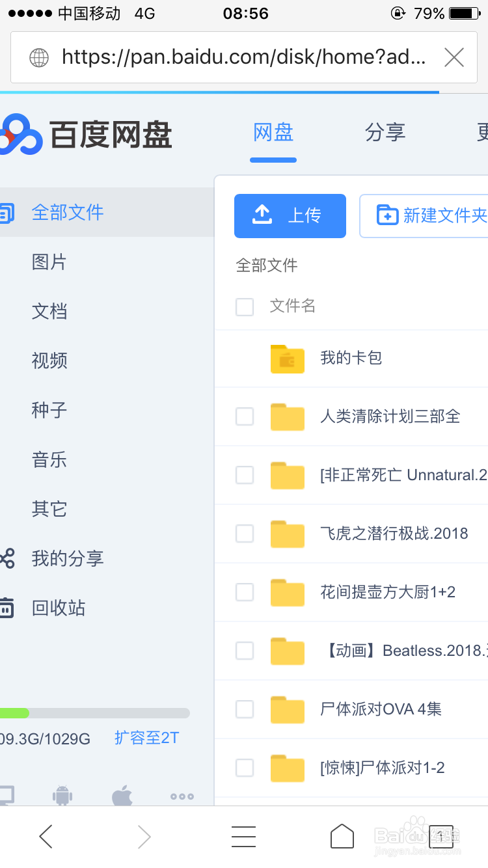The width and height of the screenshot is (488, 868).
Task: Switch to the 网盘 tab
Action: 273,133
